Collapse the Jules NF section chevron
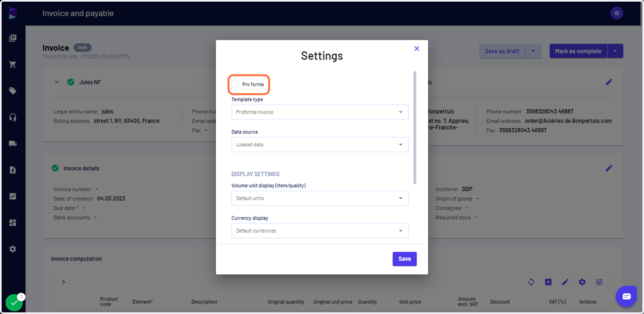 56,82
